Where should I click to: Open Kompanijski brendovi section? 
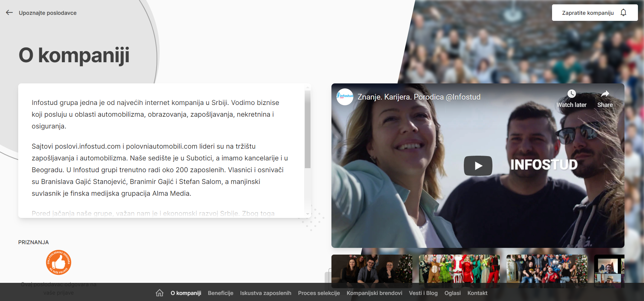click(x=374, y=293)
